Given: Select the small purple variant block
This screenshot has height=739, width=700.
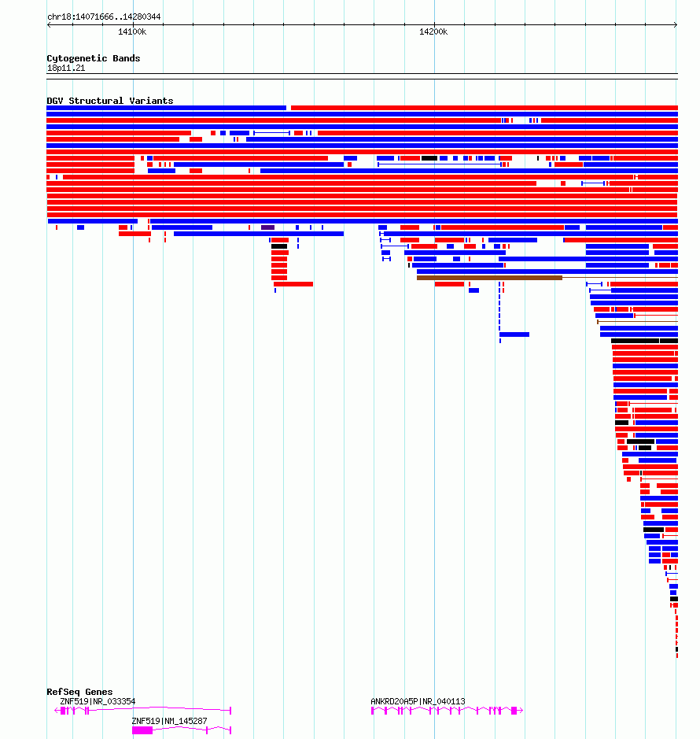Looking at the screenshot, I should pyautogui.click(x=267, y=227).
